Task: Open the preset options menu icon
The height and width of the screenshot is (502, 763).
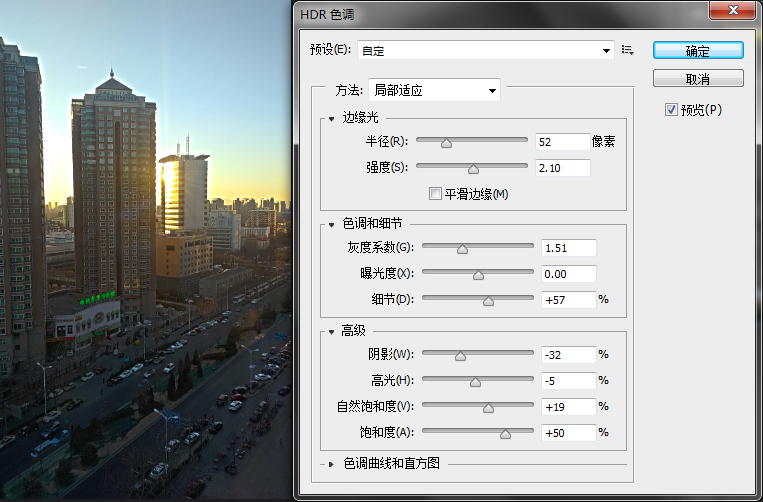Action: 628,50
